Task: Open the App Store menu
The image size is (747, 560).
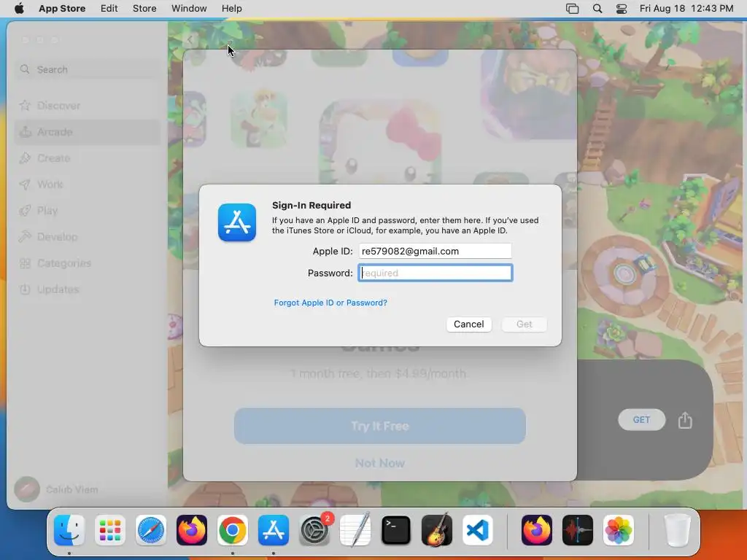Action: click(62, 9)
